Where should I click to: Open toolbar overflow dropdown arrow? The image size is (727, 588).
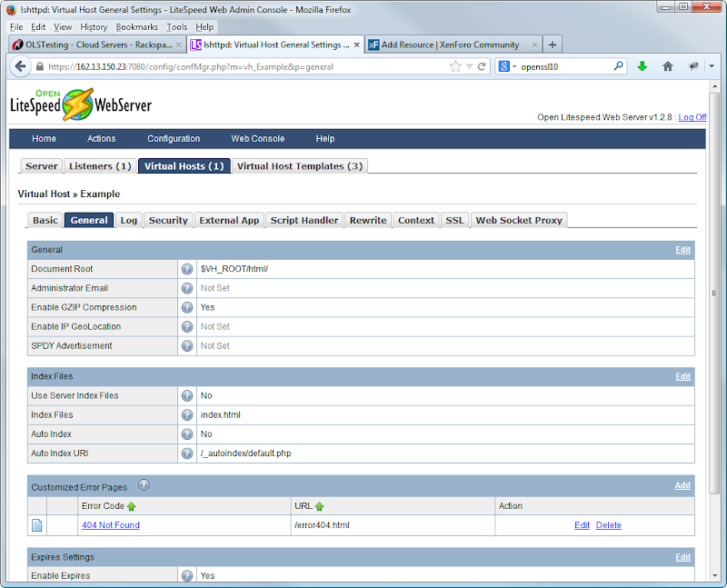(712, 66)
